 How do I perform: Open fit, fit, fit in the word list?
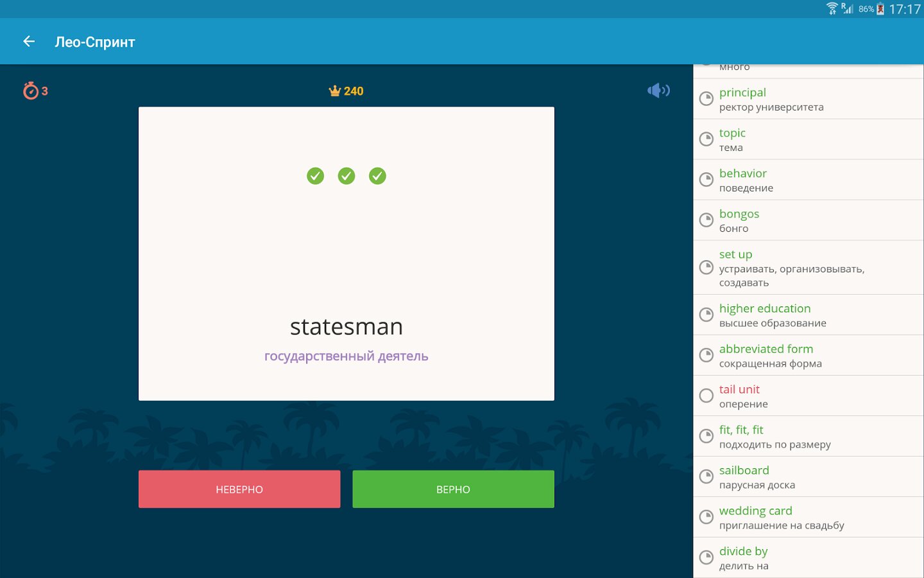[741, 430]
